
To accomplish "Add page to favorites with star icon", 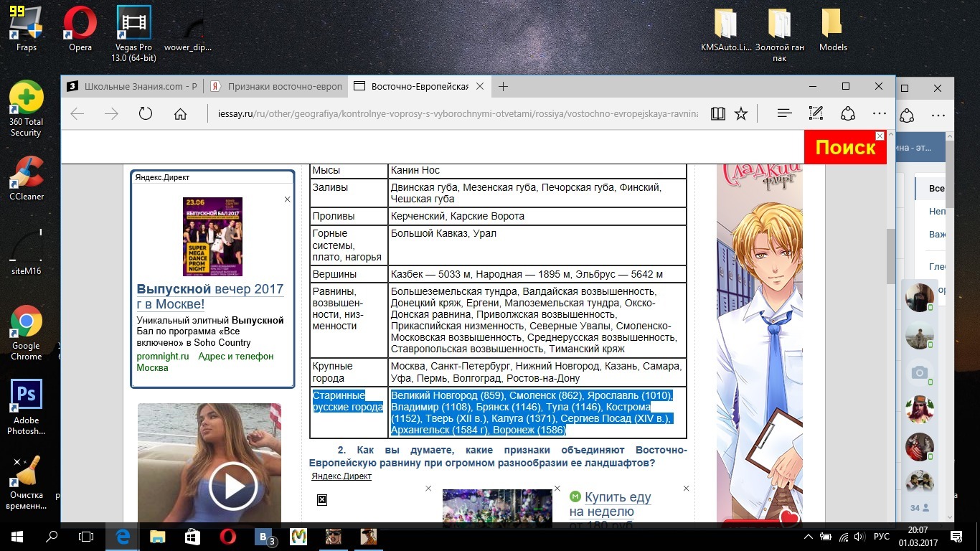I will click(x=741, y=113).
